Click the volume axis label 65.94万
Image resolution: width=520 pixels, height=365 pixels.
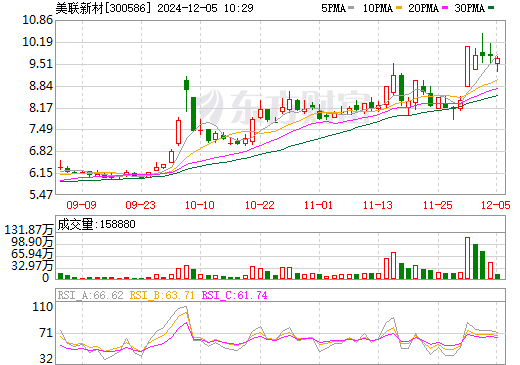click(32, 254)
